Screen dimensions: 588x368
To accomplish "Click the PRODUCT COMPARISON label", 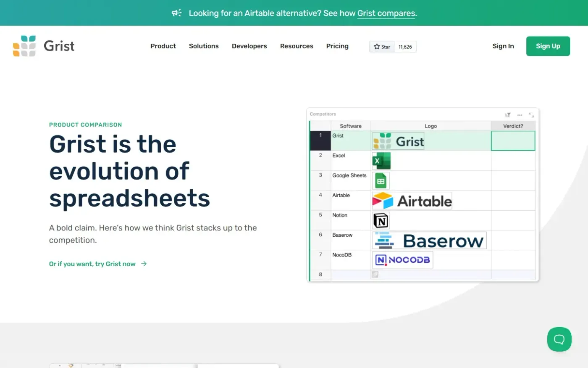I will click(x=86, y=125).
